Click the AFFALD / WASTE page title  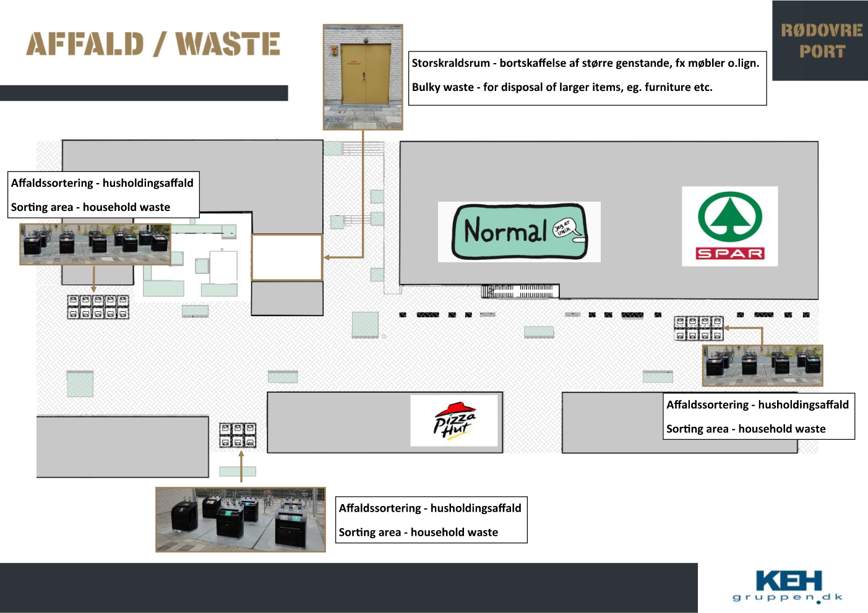pyautogui.click(x=153, y=45)
